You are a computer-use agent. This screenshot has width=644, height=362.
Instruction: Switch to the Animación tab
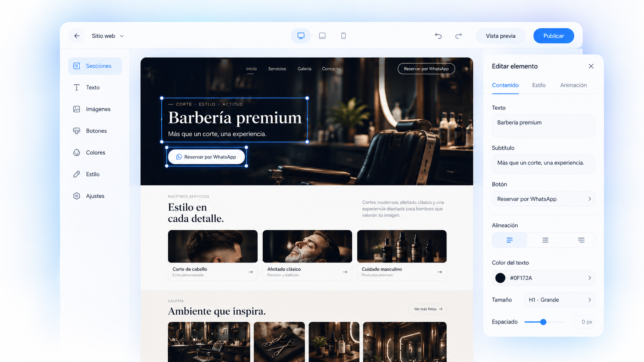[x=573, y=85]
